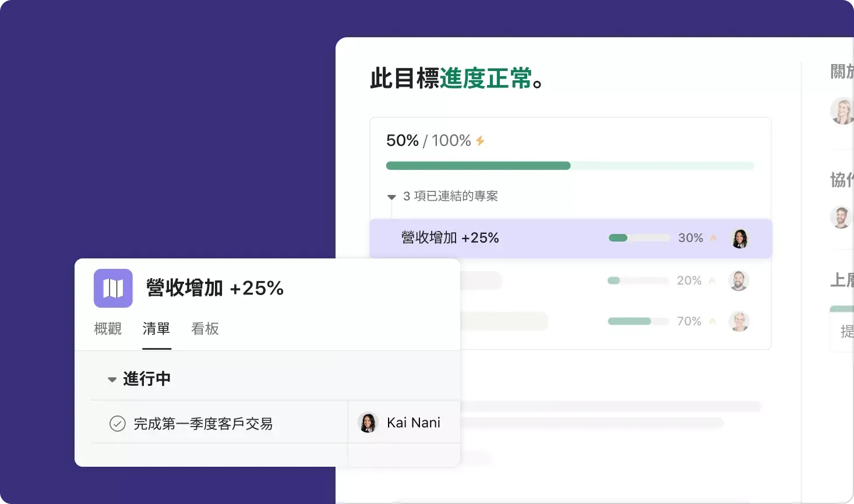
Task: Click the Kai Nani assignee name
Action: pyautogui.click(x=414, y=423)
